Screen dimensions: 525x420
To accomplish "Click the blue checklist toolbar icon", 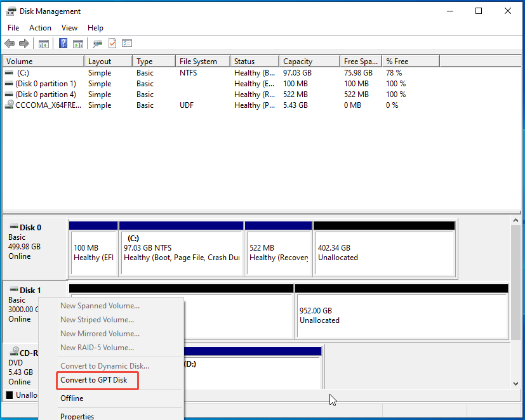I will pyautogui.click(x=126, y=43).
